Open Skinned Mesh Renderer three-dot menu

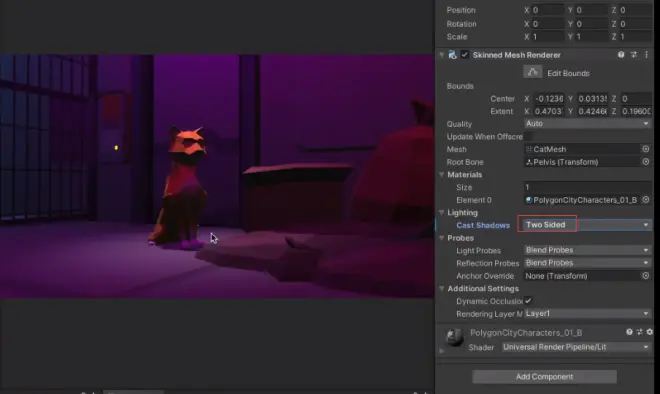647,55
